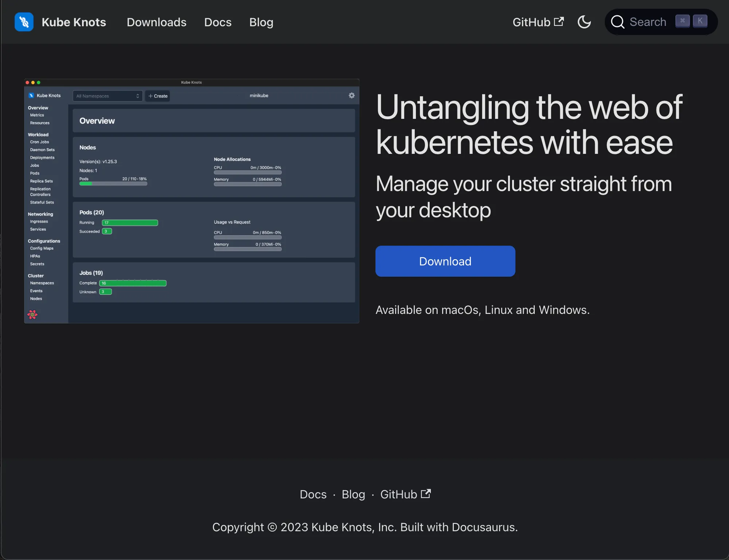This screenshot has width=729, height=560.
Task: Toggle dark mode with the moon icon
Action: point(584,22)
